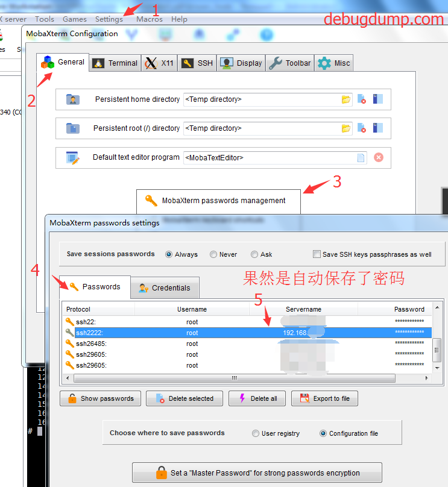Open the Credentials tab

(165, 288)
